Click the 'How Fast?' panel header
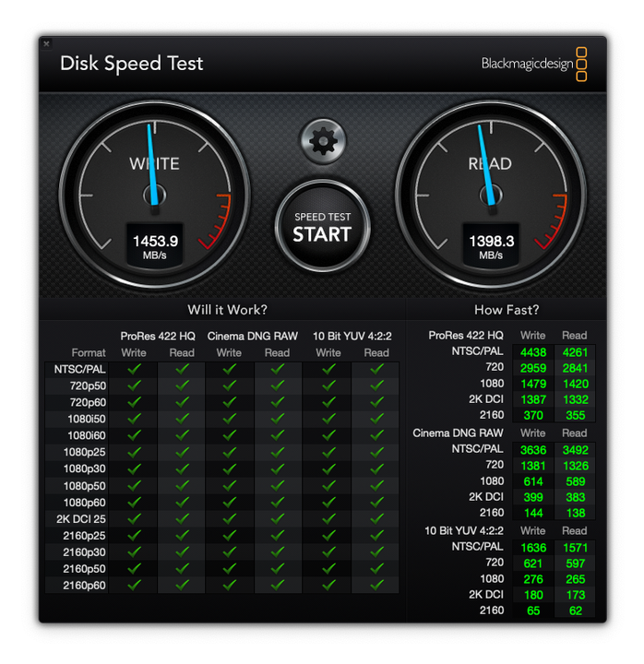The width and height of the screenshot is (644, 664). (x=507, y=310)
